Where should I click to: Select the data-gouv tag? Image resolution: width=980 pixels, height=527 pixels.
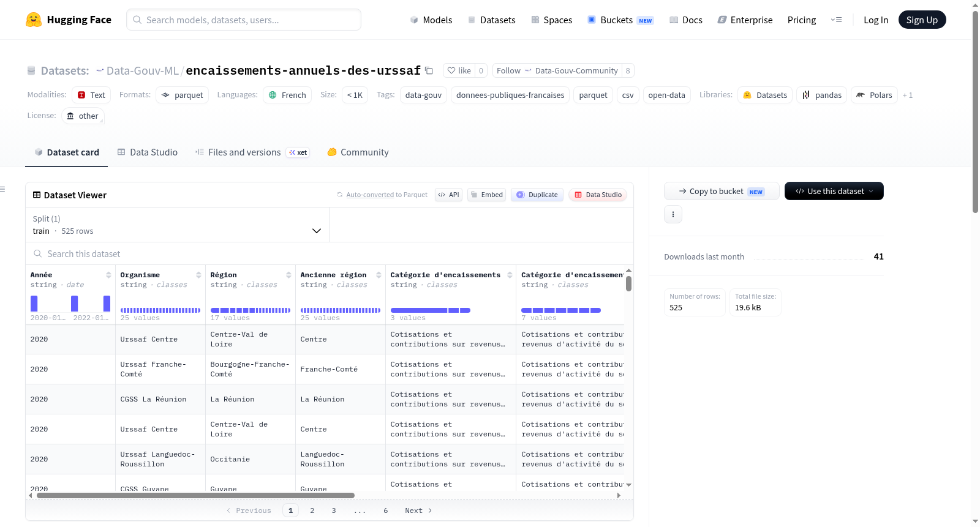423,95
